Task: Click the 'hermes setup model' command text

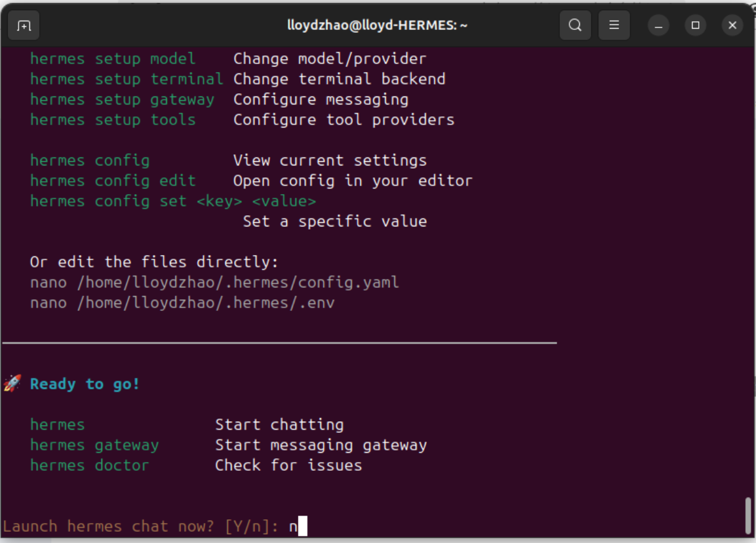Action: click(x=113, y=59)
